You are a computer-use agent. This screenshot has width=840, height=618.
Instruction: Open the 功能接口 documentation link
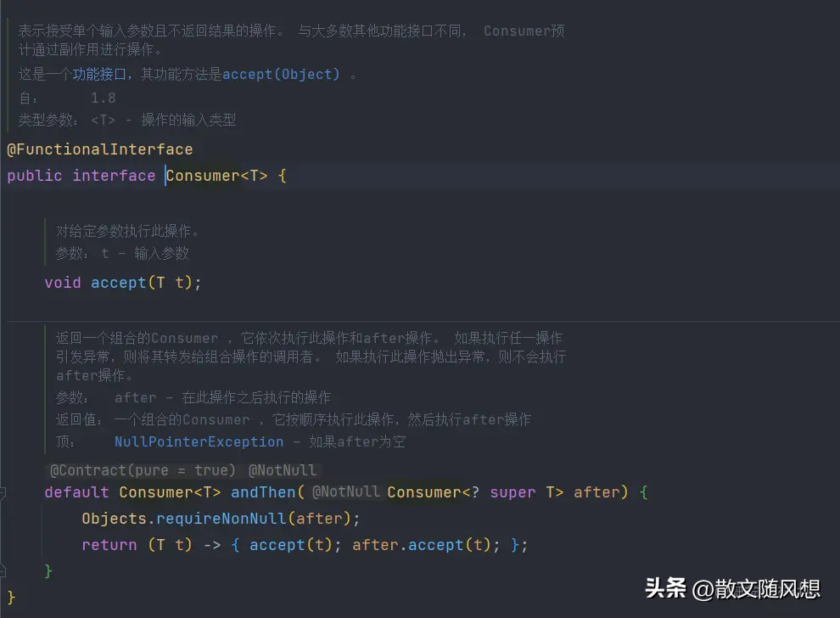pos(98,75)
